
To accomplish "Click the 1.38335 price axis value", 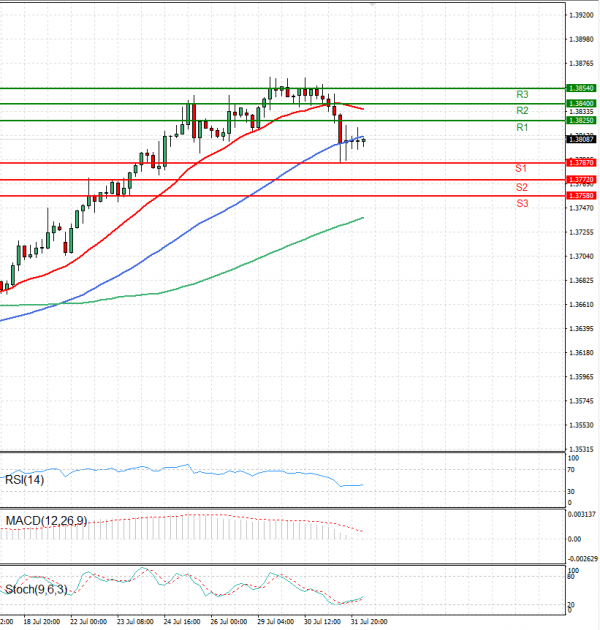I will coord(582,111).
